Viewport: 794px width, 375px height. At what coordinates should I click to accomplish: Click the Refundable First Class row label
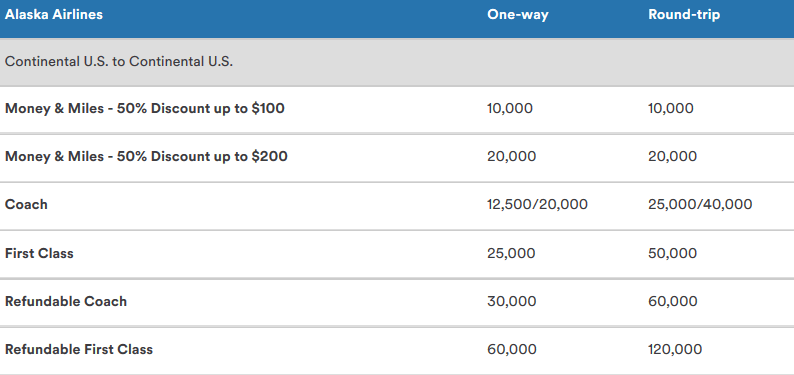79,349
